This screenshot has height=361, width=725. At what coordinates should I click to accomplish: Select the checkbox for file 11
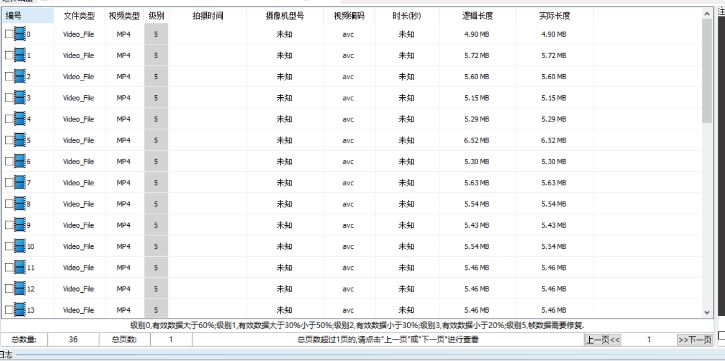coord(9,268)
